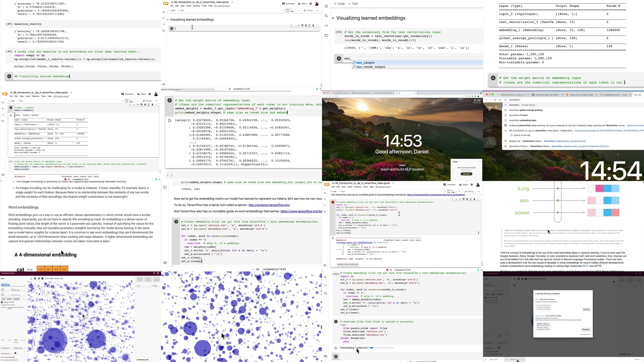Toggle dimmed Sphereize data checkbox behind the Load data dialog
644x362 pixels.
click(x=485, y=298)
